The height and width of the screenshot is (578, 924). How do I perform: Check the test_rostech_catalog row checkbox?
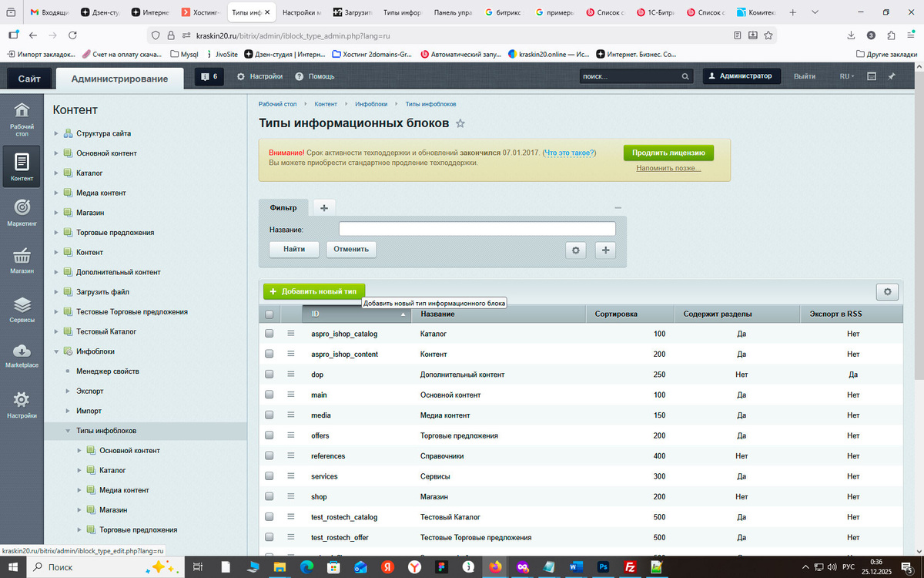coord(269,516)
